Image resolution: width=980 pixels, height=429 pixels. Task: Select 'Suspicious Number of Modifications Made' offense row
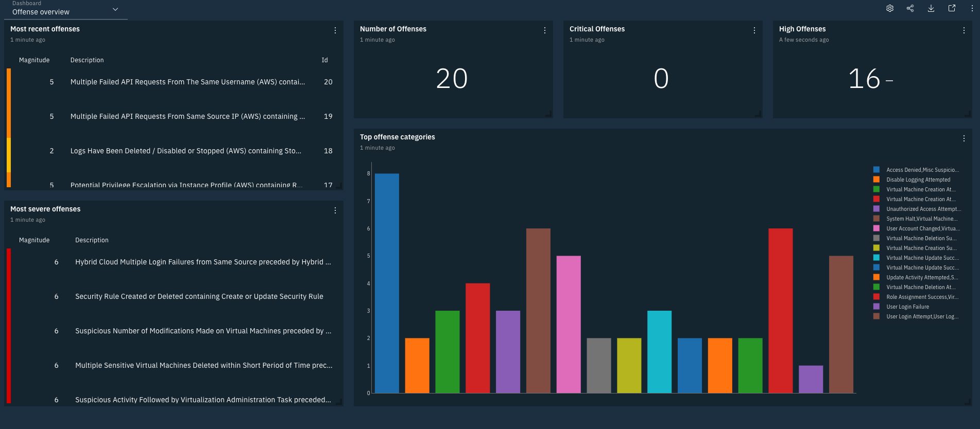[174, 331]
